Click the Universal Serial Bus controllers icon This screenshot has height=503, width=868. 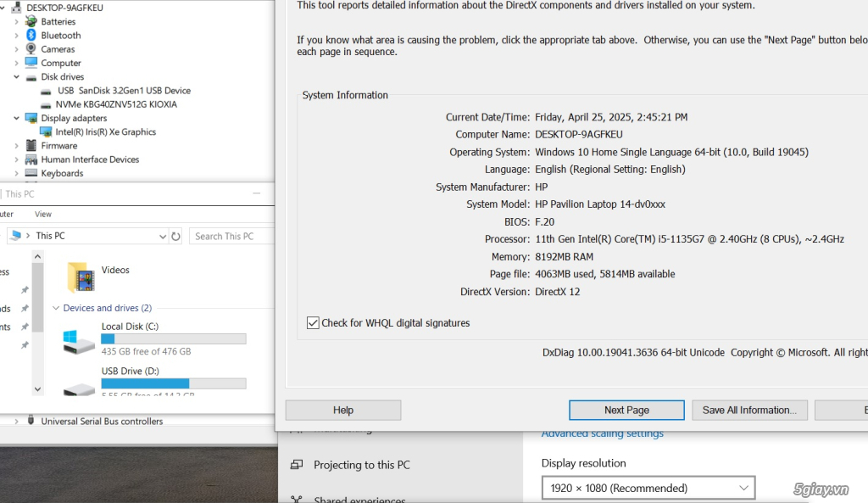point(31,421)
